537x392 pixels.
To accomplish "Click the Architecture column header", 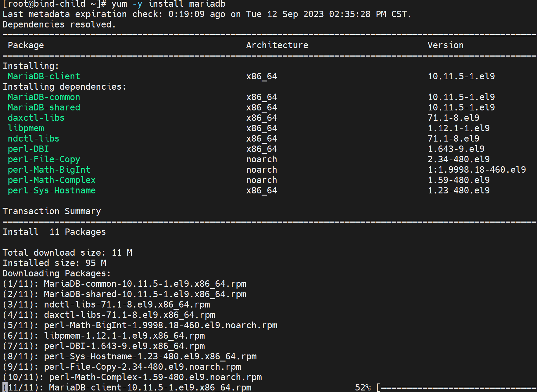I will coord(277,45).
